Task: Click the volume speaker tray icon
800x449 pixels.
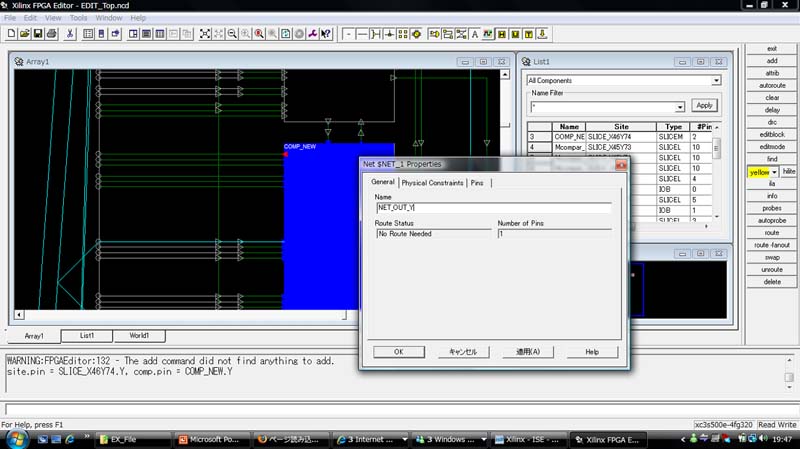Action: [763, 439]
